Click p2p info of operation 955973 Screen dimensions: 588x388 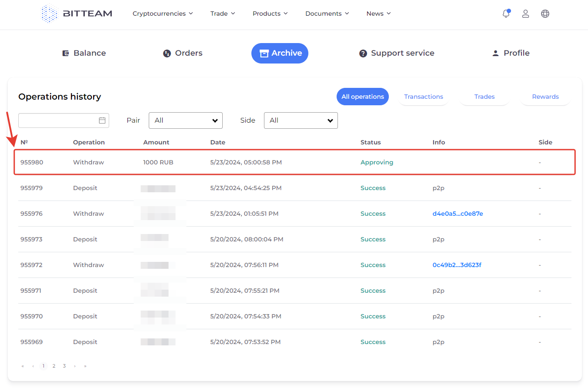(438, 239)
